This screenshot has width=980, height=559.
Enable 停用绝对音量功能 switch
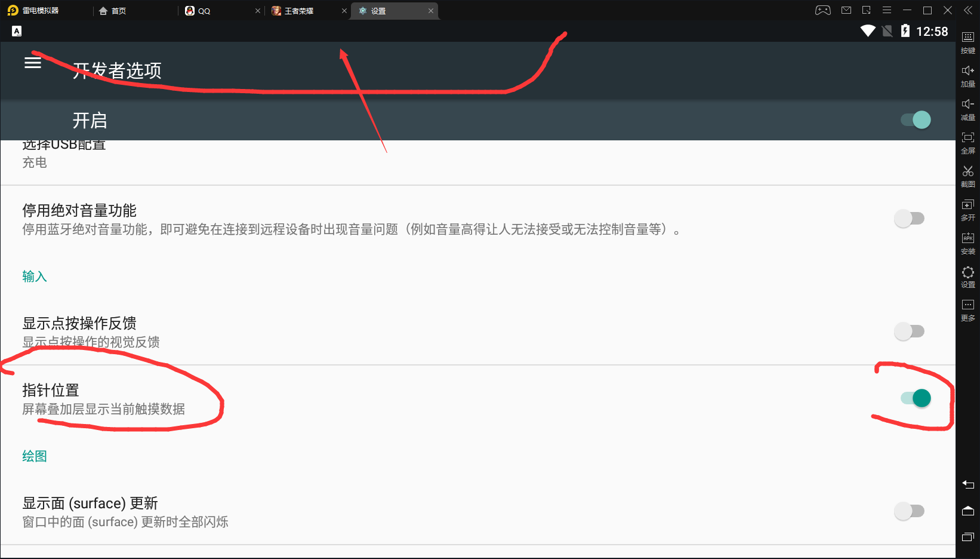pos(910,219)
